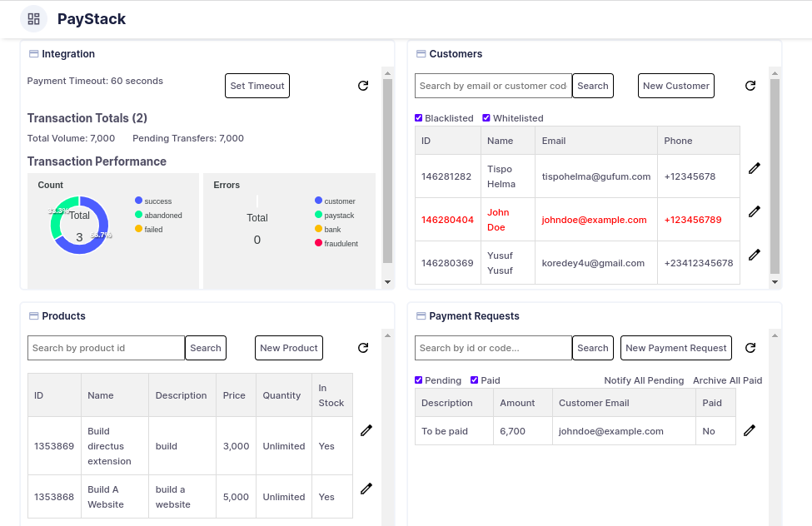Click the Customers panel header icon

click(x=421, y=54)
